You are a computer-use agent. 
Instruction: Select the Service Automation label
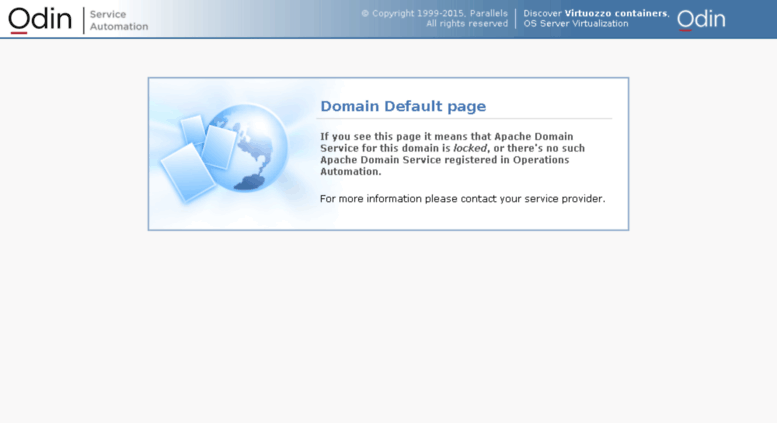118,20
